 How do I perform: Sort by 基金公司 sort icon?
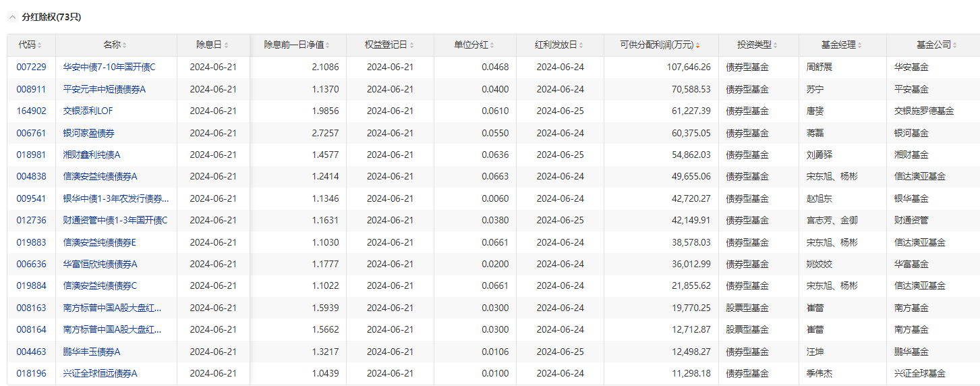point(956,45)
